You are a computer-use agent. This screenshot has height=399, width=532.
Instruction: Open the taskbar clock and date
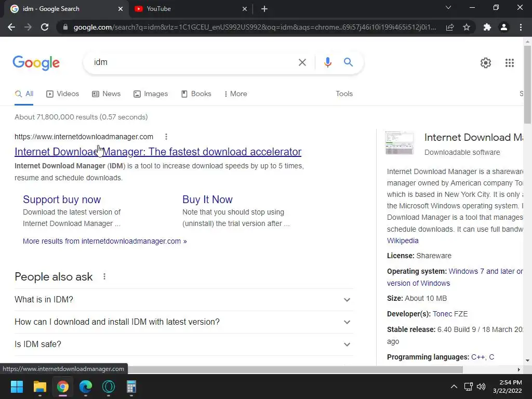pyautogui.click(x=507, y=387)
